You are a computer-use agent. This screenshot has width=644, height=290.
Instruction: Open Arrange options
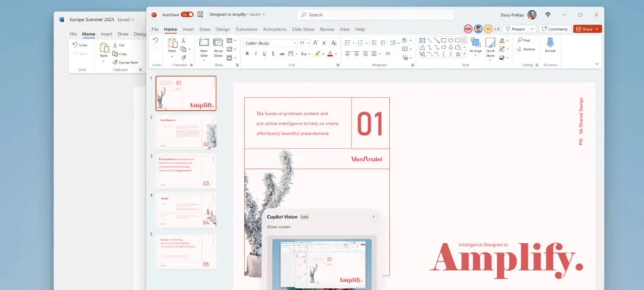point(475,45)
